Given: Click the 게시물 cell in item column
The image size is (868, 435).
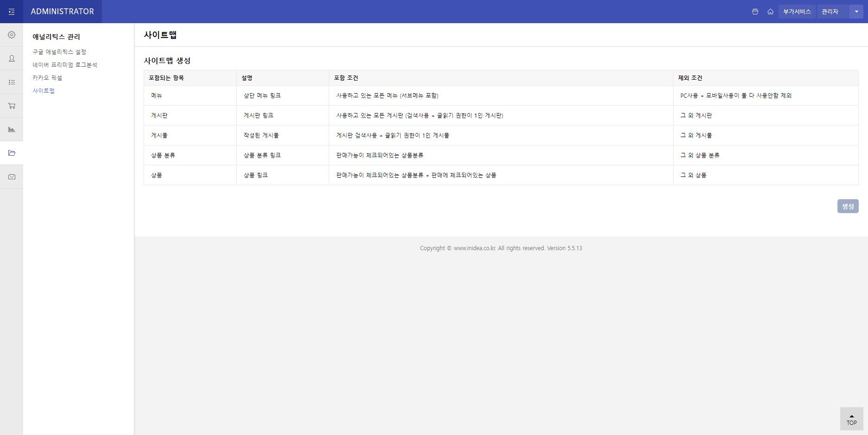Looking at the screenshot, I should (x=190, y=135).
